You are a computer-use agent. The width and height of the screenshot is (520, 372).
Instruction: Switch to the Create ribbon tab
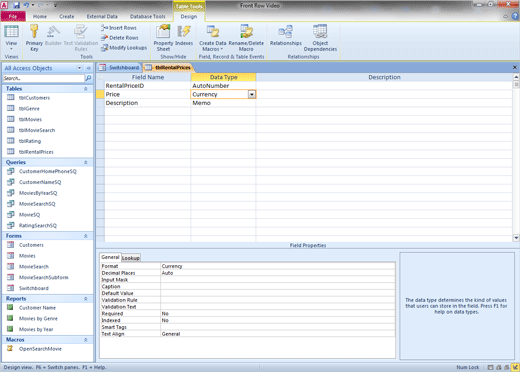click(x=67, y=16)
